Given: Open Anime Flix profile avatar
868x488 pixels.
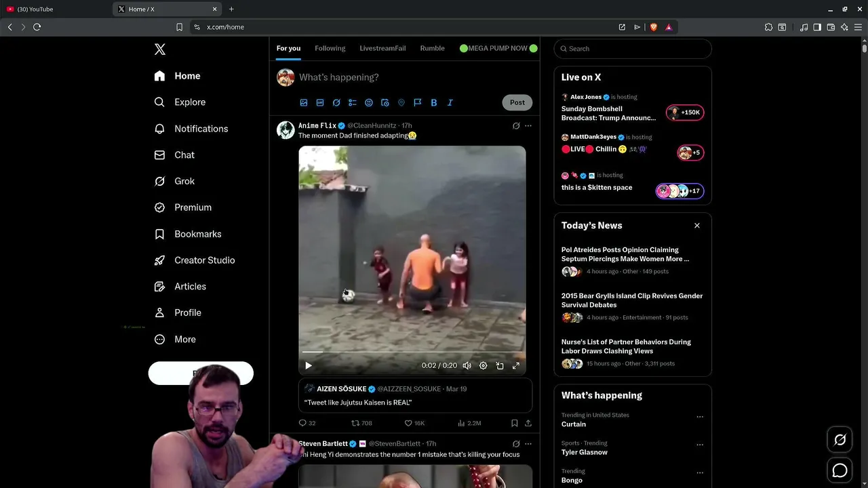Looking at the screenshot, I should click(285, 130).
